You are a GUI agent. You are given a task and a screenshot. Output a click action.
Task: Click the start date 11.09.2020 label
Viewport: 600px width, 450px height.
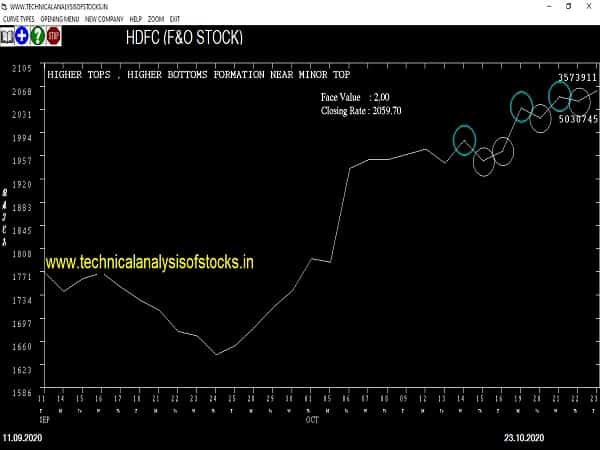point(22,439)
